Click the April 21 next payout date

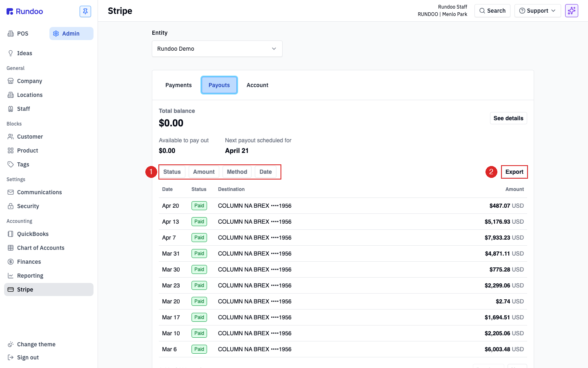237,150
